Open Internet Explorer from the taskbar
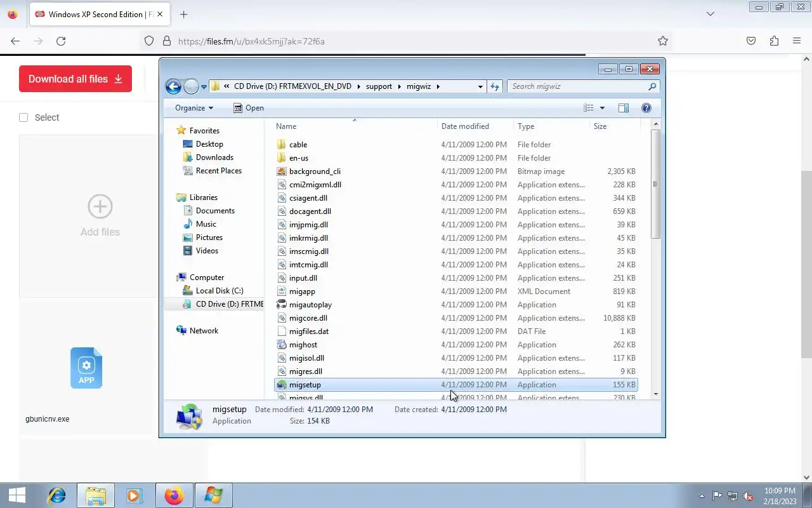This screenshot has width=812, height=508. pyautogui.click(x=57, y=495)
